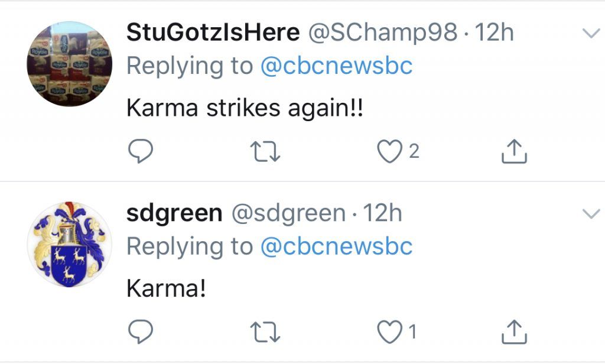Open StuGotzIsHere's profile picture

click(69, 64)
